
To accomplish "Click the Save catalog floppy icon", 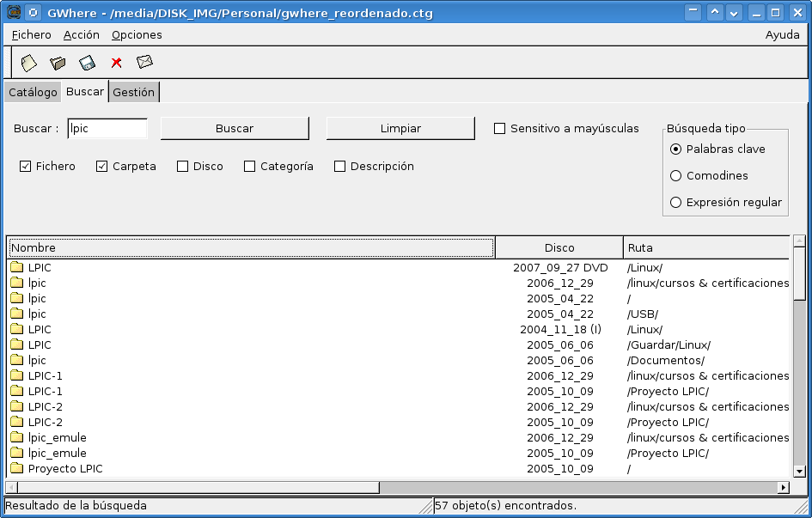I will tap(87, 63).
